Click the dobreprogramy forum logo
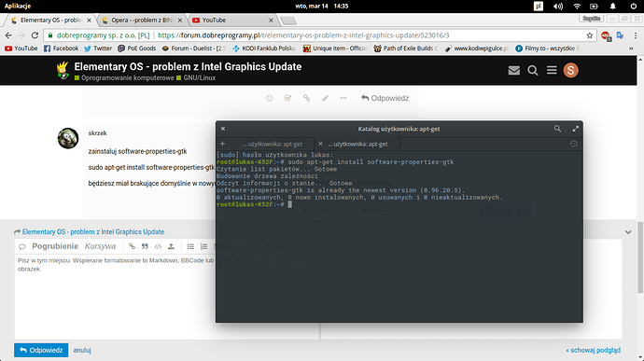644x361 pixels. pyautogui.click(x=63, y=70)
